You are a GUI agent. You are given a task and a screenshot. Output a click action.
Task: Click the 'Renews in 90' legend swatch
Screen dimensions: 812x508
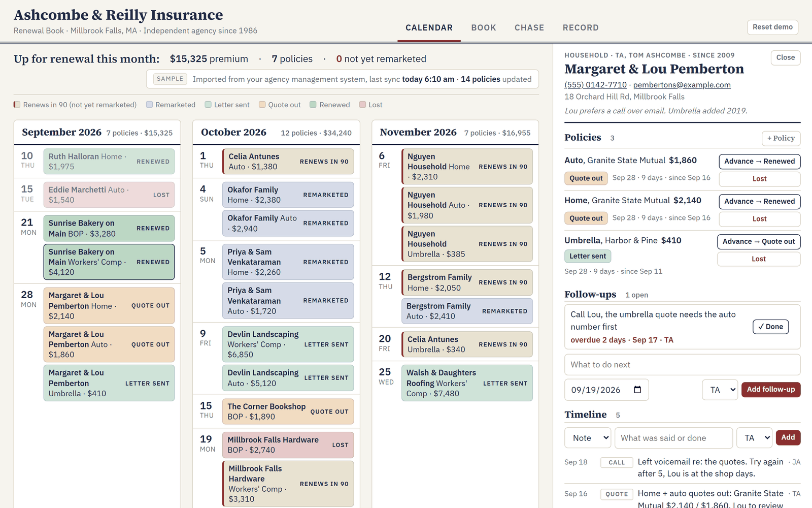point(17,105)
